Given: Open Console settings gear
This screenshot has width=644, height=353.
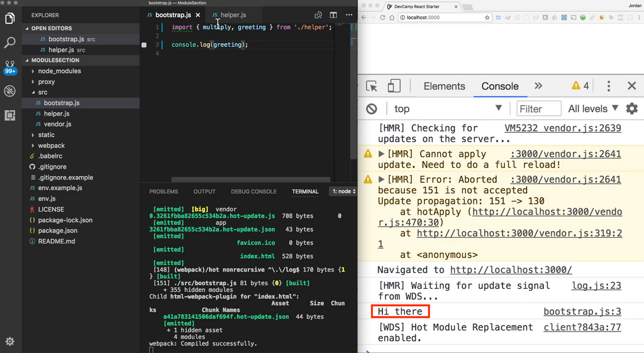Looking at the screenshot, I should click(631, 109).
